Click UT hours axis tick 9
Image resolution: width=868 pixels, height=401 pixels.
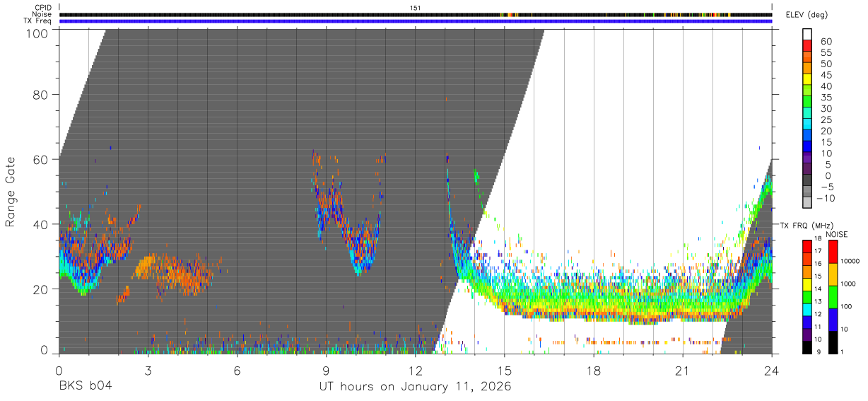point(326,371)
